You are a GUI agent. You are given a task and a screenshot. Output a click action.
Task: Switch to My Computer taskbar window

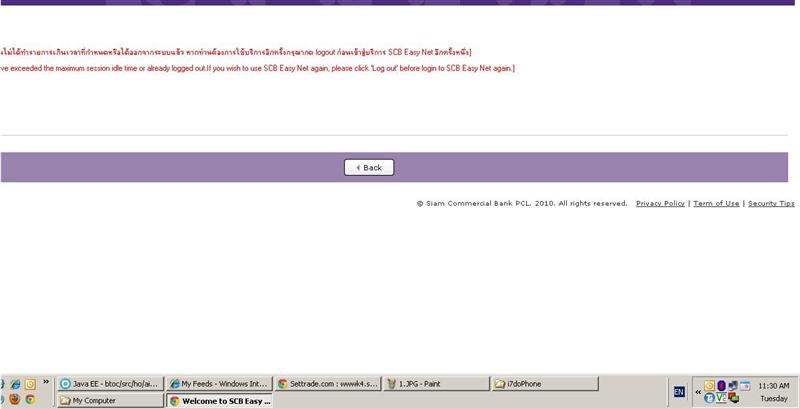click(x=111, y=401)
